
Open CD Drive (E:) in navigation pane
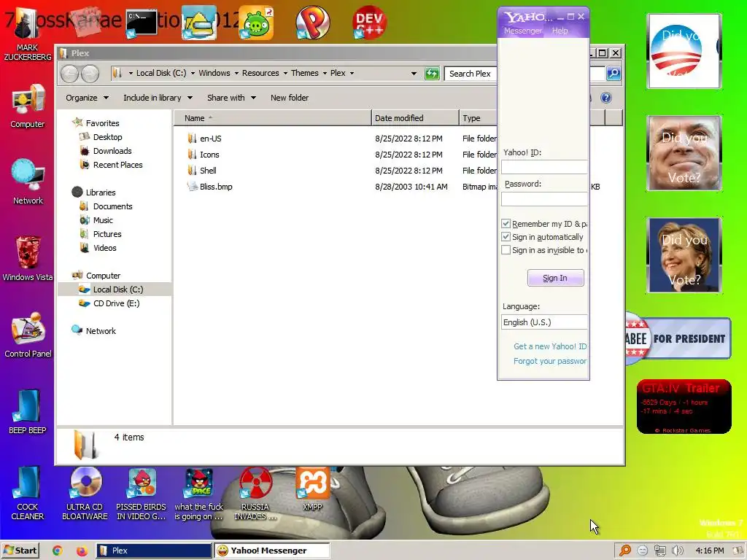(x=116, y=303)
